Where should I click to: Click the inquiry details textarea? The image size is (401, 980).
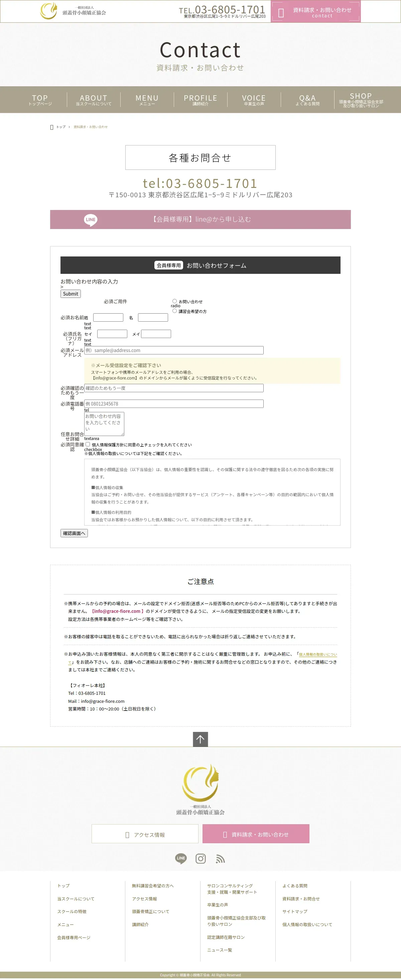pyautogui.click(x=104, y=424)
